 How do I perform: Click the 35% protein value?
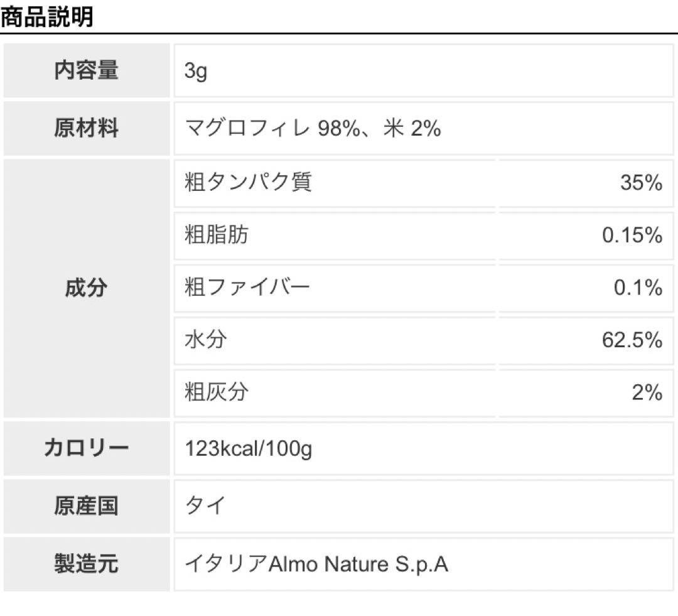point(641,182)
